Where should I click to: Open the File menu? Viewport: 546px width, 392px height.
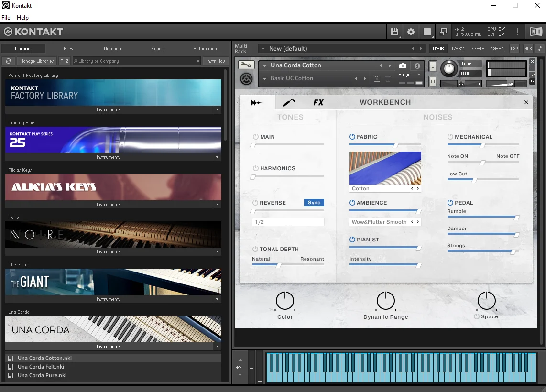tap(6, 17)
